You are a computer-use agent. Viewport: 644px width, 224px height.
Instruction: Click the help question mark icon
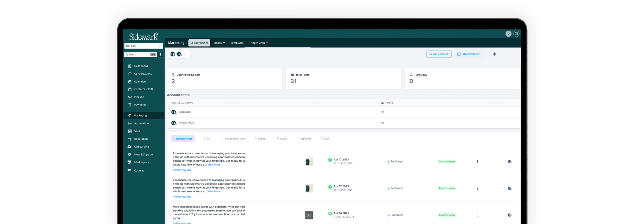(508, 34)
